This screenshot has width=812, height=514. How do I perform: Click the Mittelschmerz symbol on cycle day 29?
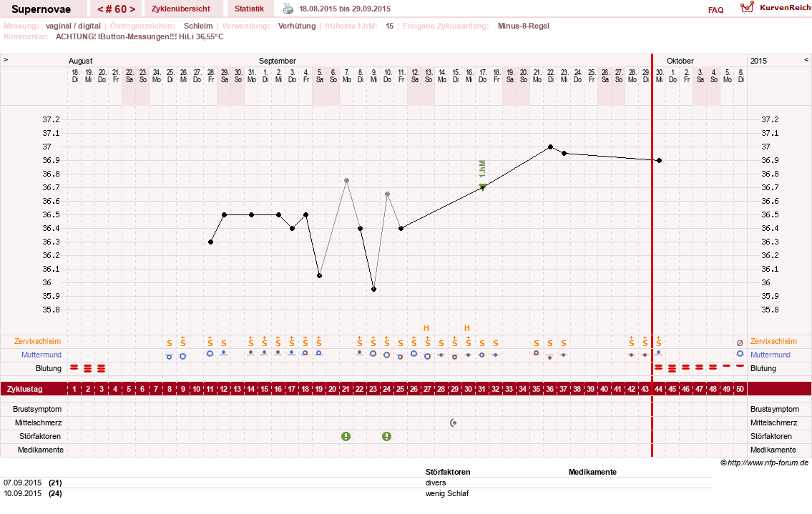click(x=454, y=423)
